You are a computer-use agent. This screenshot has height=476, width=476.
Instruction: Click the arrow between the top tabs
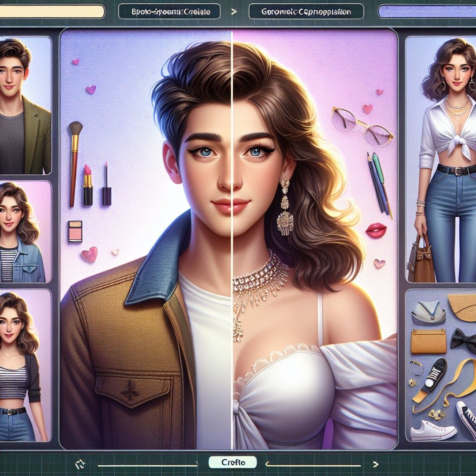(234, 11)
